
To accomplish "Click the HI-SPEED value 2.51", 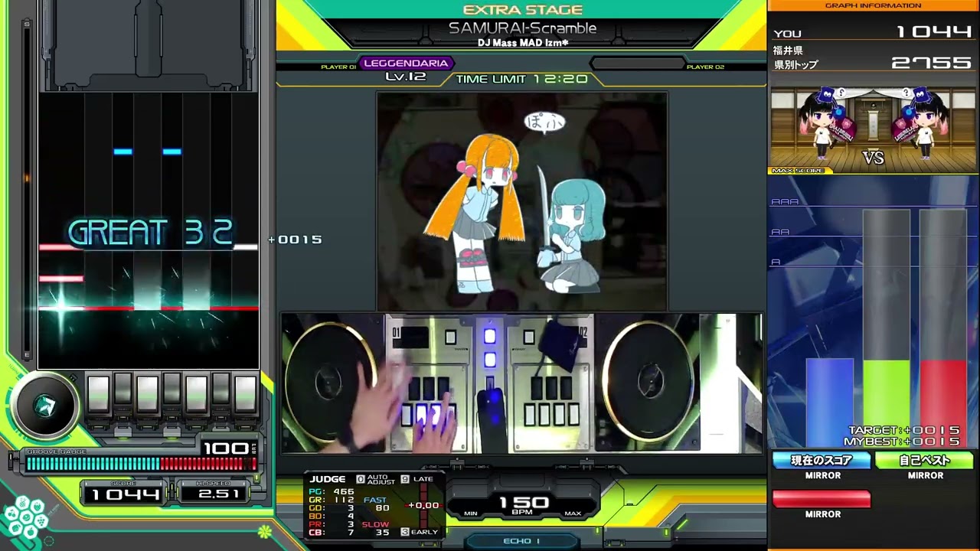I will point(220,494).
